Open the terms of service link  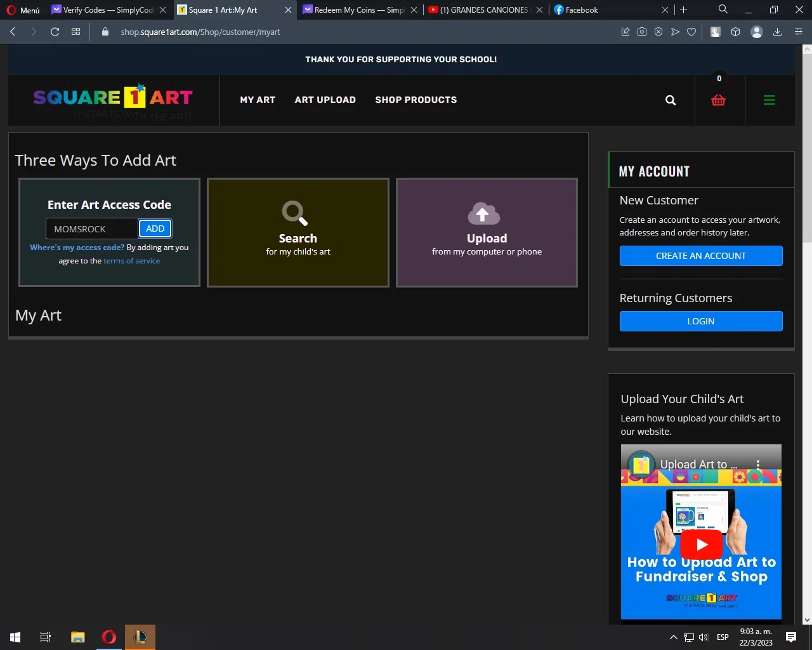point(132,261)
